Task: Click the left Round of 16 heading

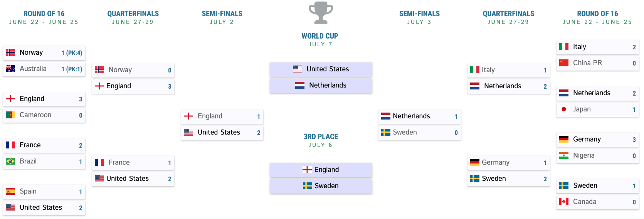Action: (x=44, y=13)
